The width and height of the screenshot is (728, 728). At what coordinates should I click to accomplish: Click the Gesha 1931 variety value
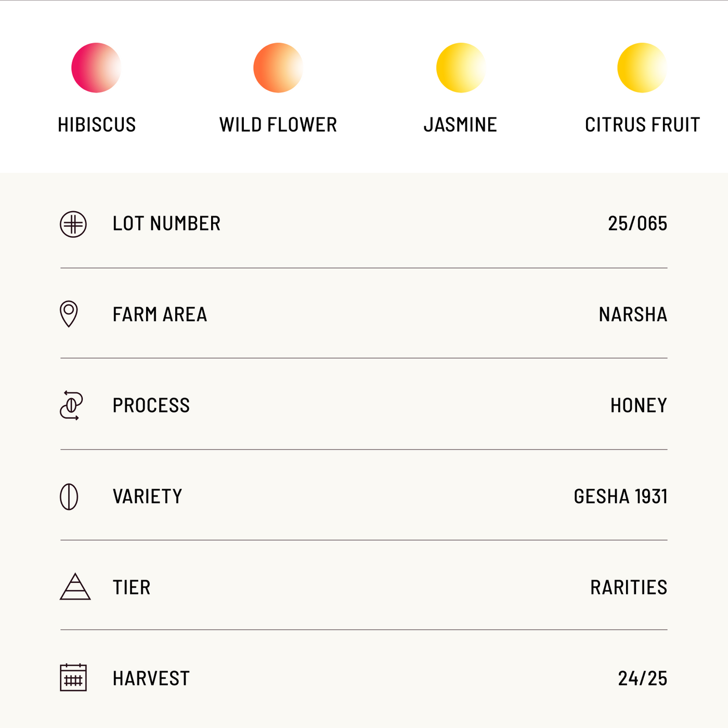pyautogui.click(x=620, y=497)
